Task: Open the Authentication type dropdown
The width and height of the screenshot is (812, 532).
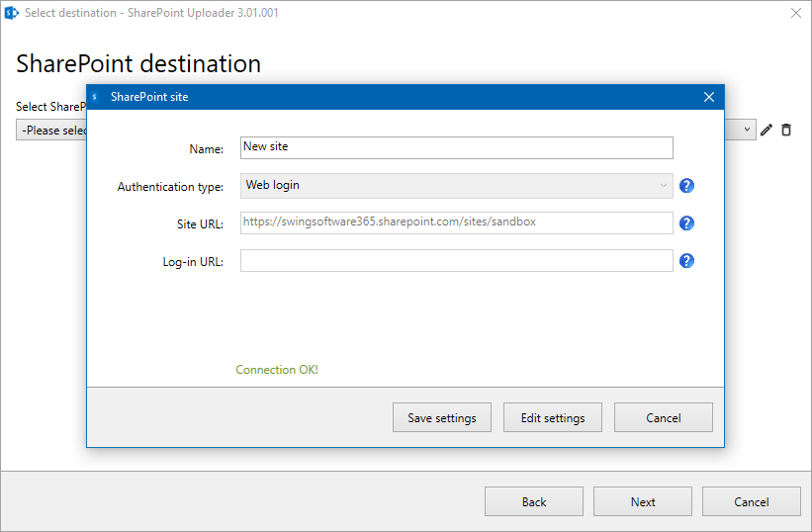Action: 456,186
